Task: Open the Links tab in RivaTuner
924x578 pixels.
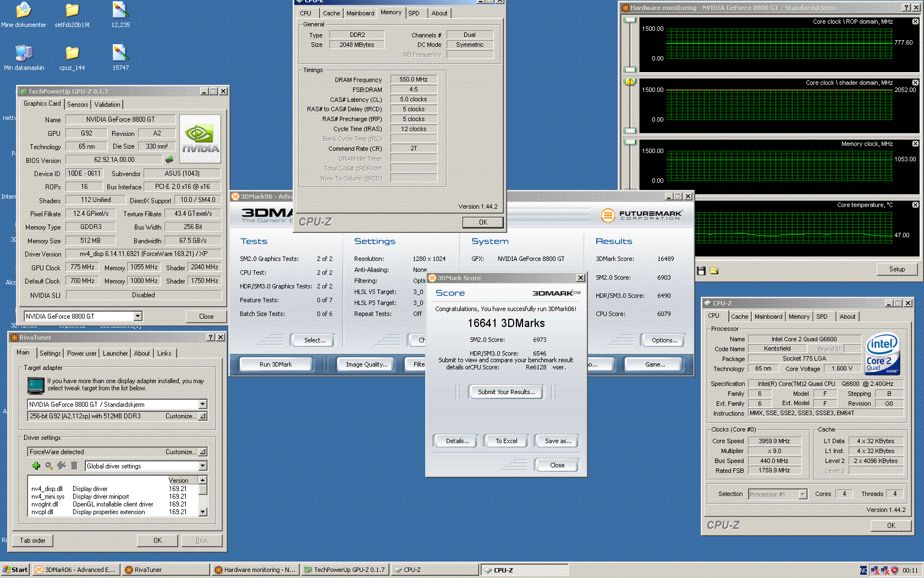Action: pos(164,353)
